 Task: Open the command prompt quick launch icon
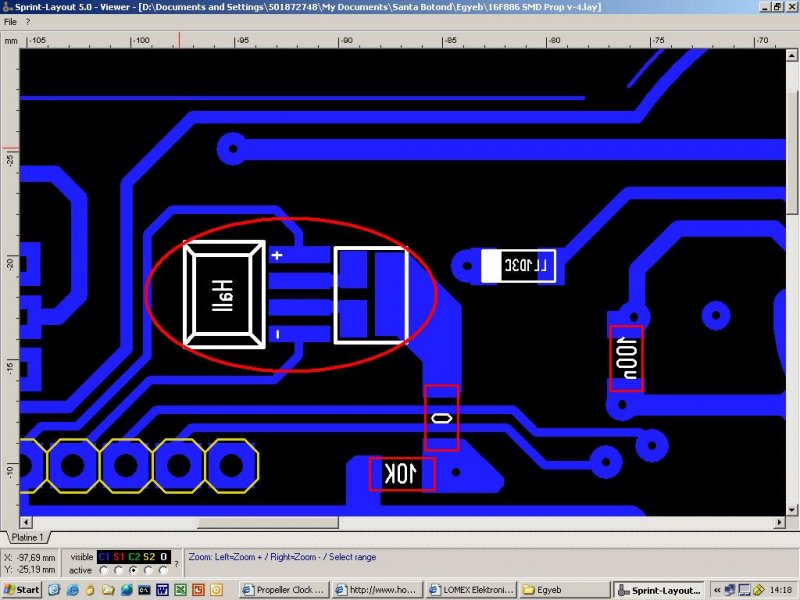[144, 590]
